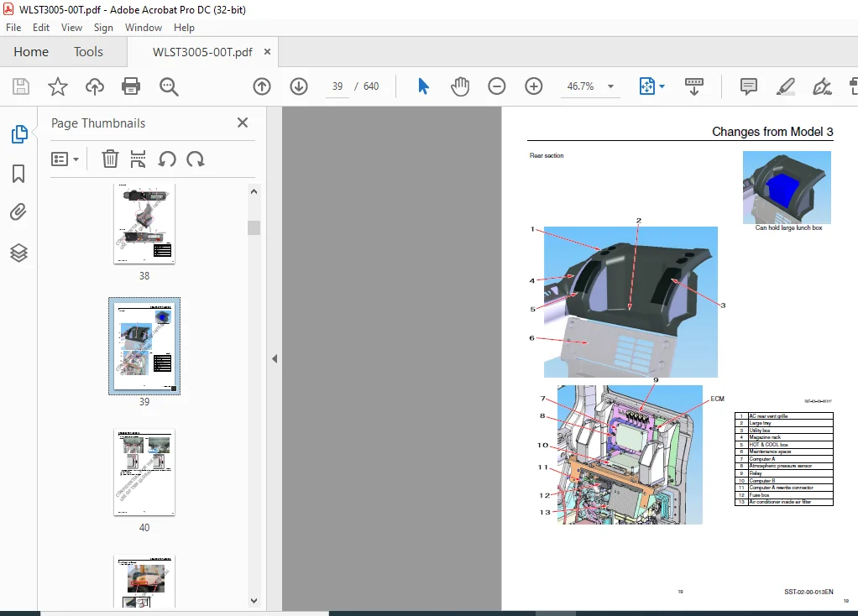Screen dimensions: 858x616
Task: Upload file to cloud icon
Action: (95, 86)
